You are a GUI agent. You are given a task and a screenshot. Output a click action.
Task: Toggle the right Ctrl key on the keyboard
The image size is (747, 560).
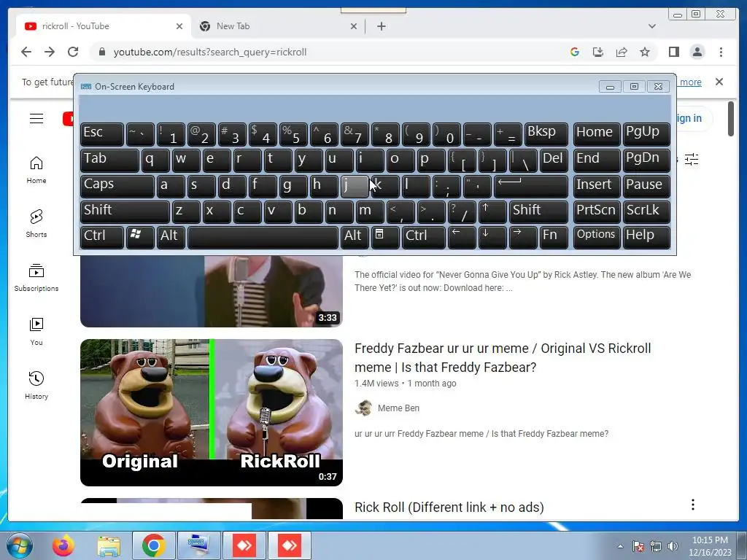point(424,237)
